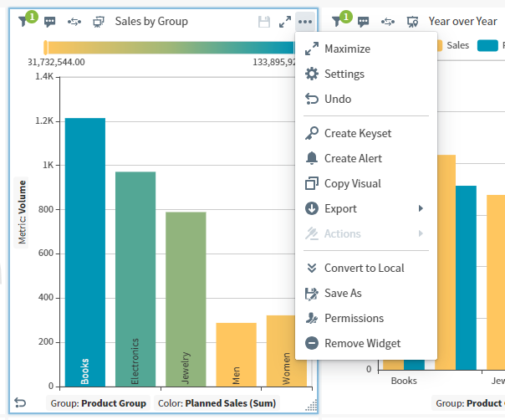
Task: Choose Create Keyset in the menu
Action: (x=357, y=134)
